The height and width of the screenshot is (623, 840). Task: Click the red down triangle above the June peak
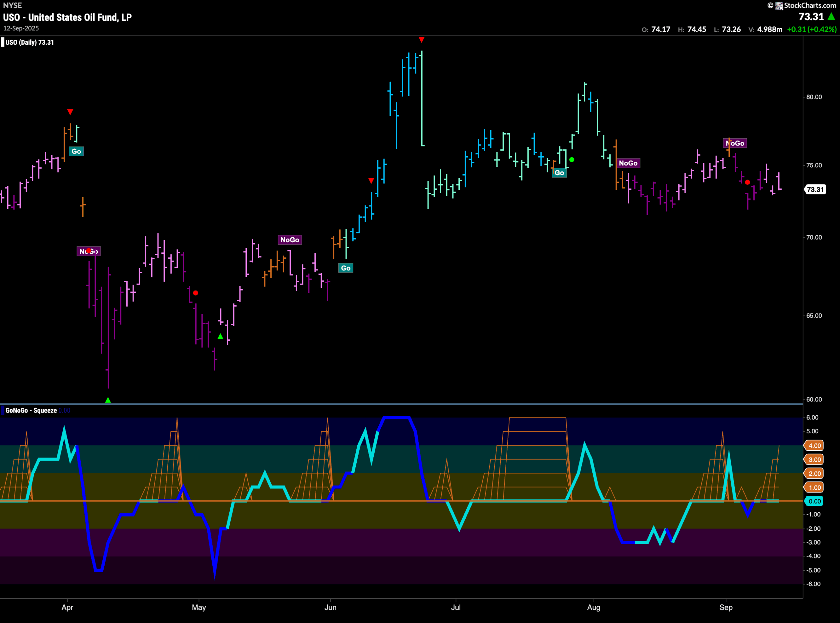click(x=422, y=40)
